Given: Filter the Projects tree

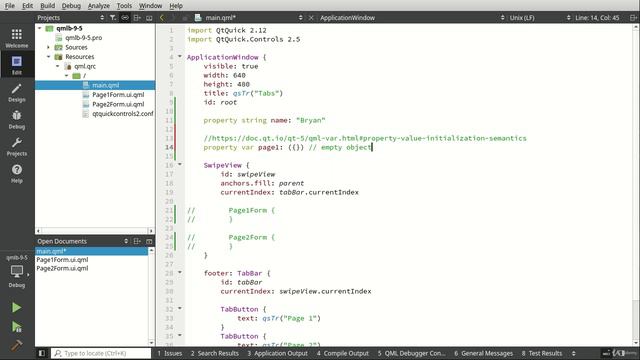Looking at the screenshot, I should 113,18.
